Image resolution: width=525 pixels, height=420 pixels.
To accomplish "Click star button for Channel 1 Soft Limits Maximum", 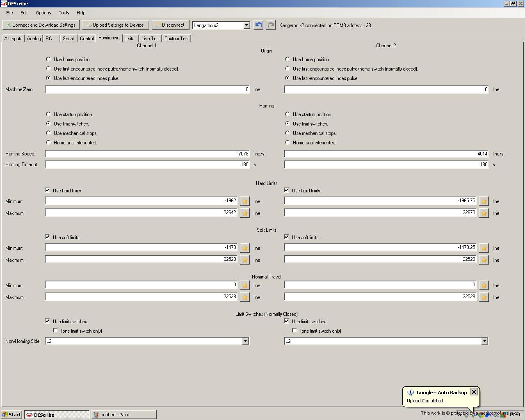I will tap(245, 260).
